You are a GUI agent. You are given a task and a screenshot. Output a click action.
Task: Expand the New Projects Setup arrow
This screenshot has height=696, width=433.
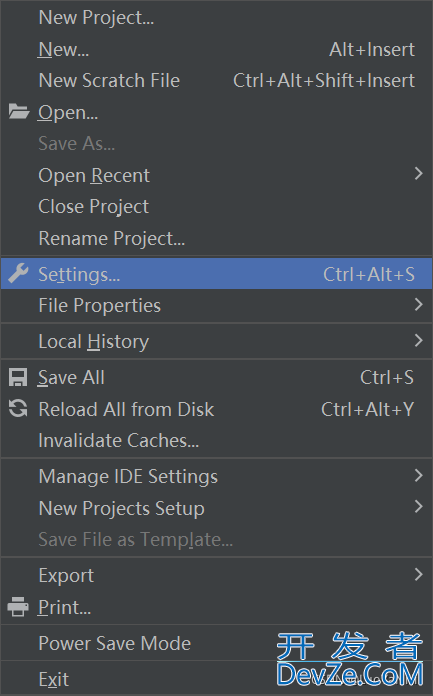click(418, 507)
